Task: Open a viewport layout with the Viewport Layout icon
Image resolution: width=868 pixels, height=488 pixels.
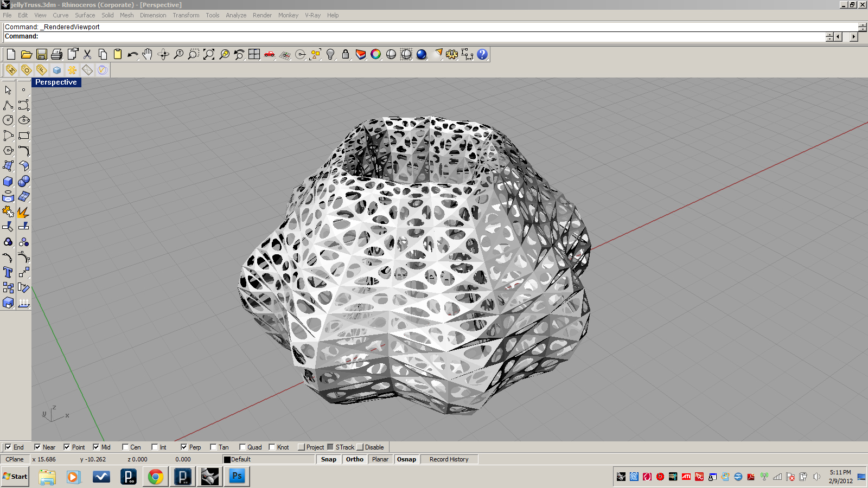Action: (x=253, y=54)
